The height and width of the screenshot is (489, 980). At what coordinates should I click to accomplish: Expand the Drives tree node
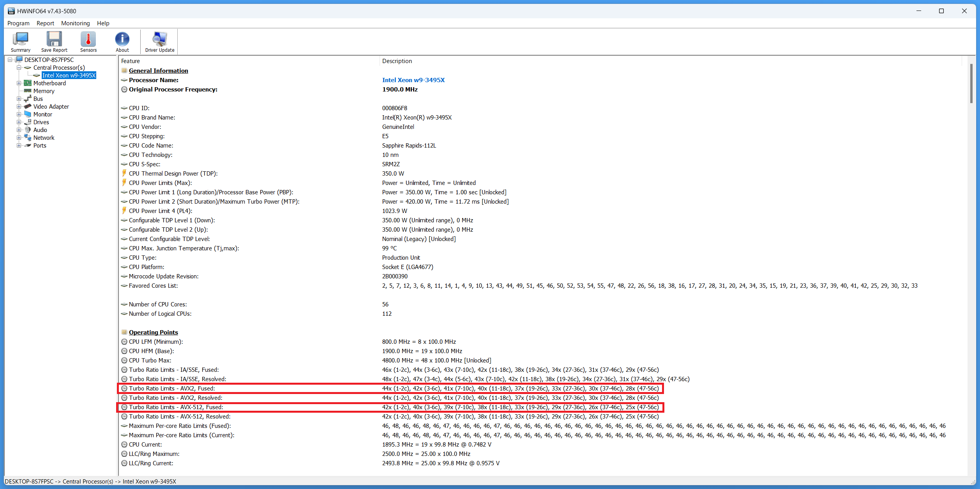tap(19, 122)
